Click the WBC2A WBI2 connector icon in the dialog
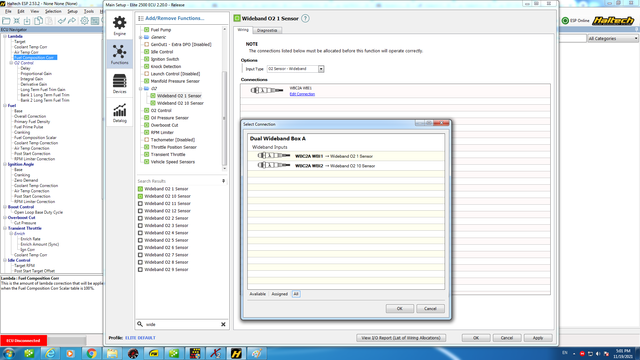 tap(273, 165)
